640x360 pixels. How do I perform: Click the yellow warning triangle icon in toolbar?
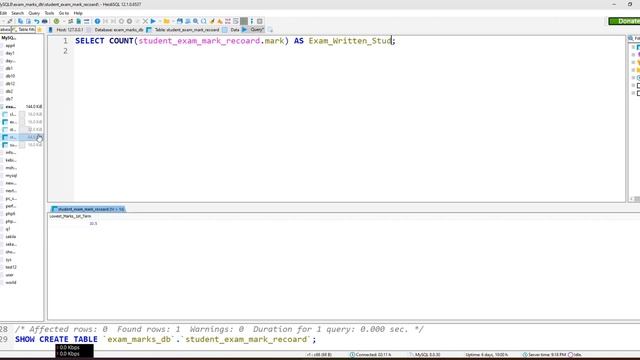220,21
